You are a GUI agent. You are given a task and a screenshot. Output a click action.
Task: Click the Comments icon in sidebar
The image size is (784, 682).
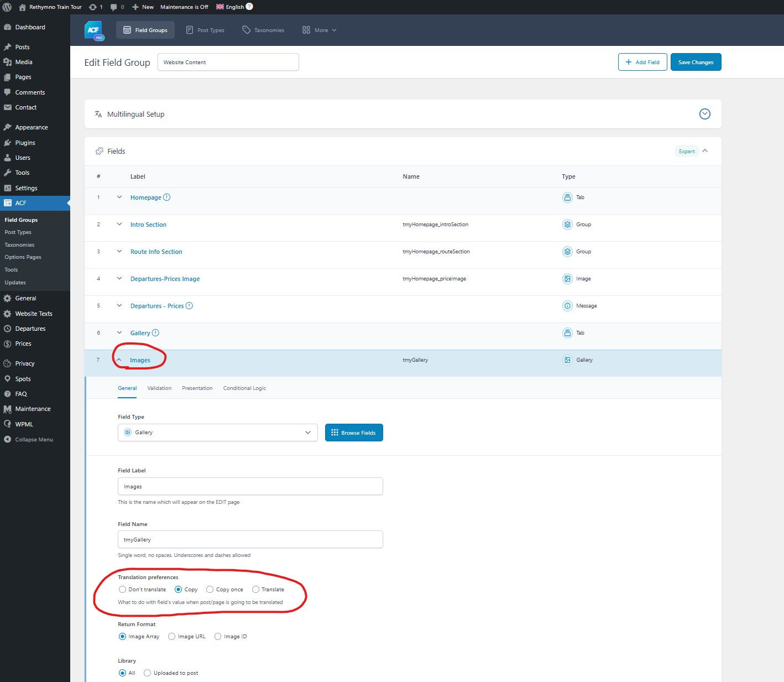pyautogui.click(x=8, y=92)
